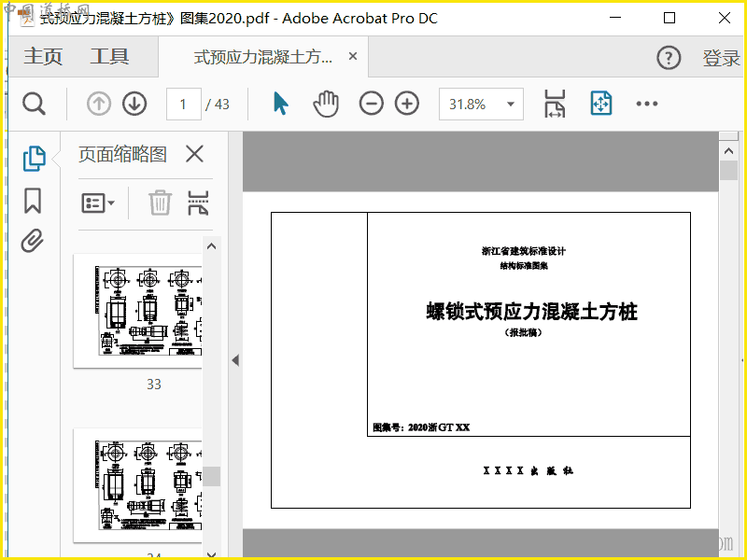Click the 登录 sign-in link
The image size is (747, 560).
721,58
